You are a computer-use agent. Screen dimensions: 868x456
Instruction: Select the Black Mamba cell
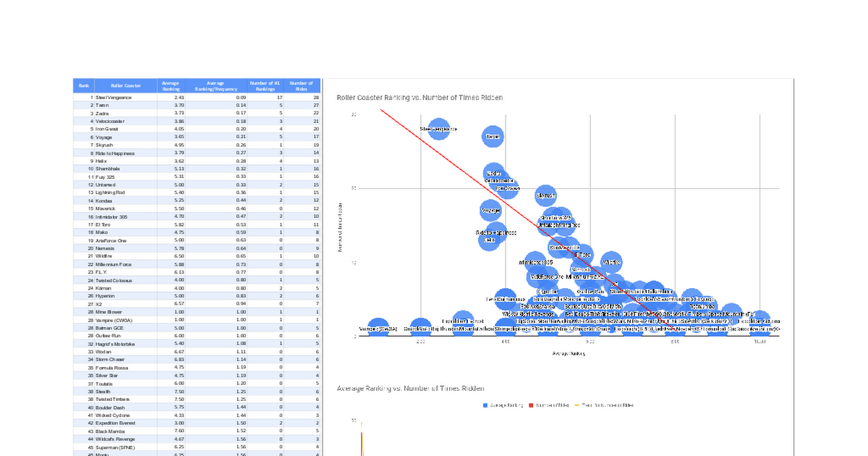(124, 431)
